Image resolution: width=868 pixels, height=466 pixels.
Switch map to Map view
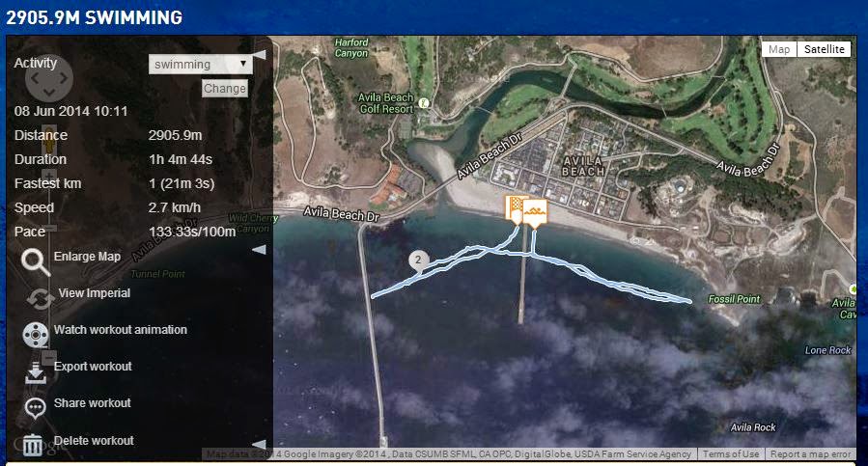[779, 49]
